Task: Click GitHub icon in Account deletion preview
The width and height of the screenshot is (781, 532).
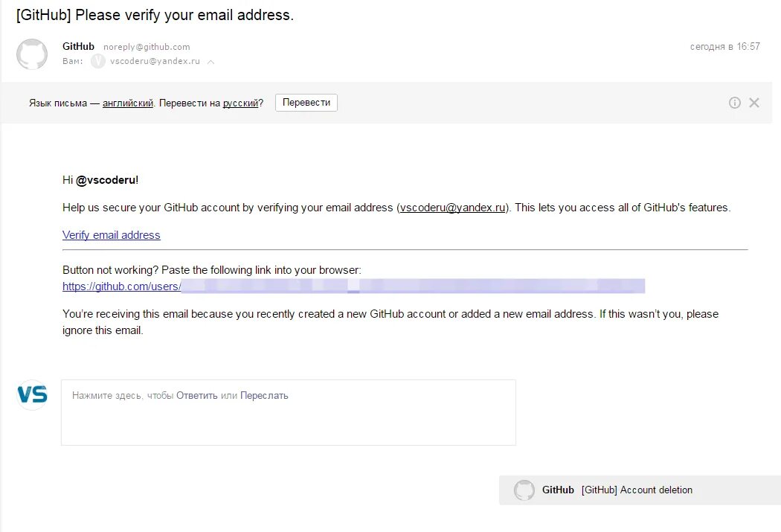Action: coord(524,490)
